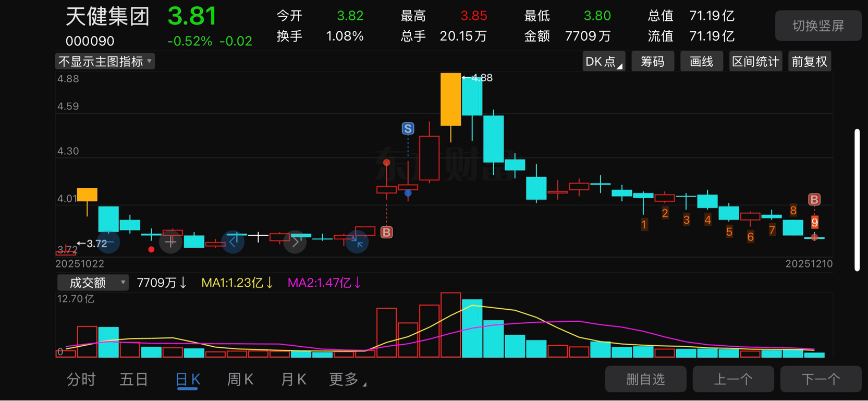The image size is (868, 401).
Task: Tap the end date 20251210
Action: (809, 264)
